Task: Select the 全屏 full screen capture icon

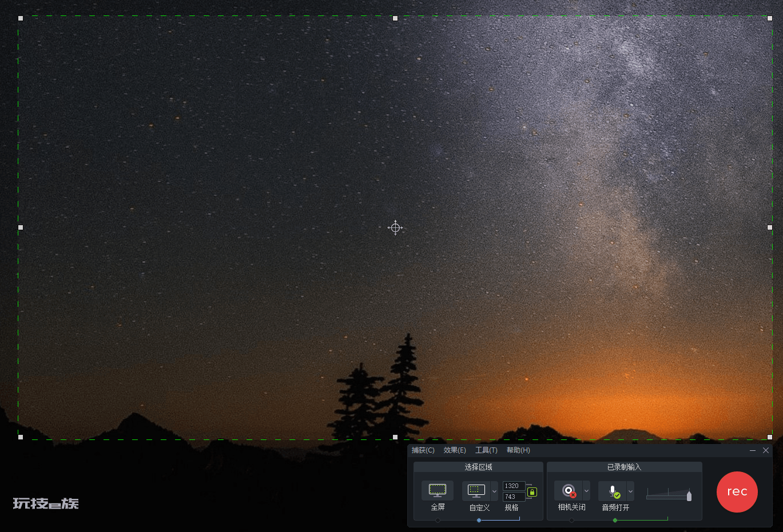Action: [438, 490]
